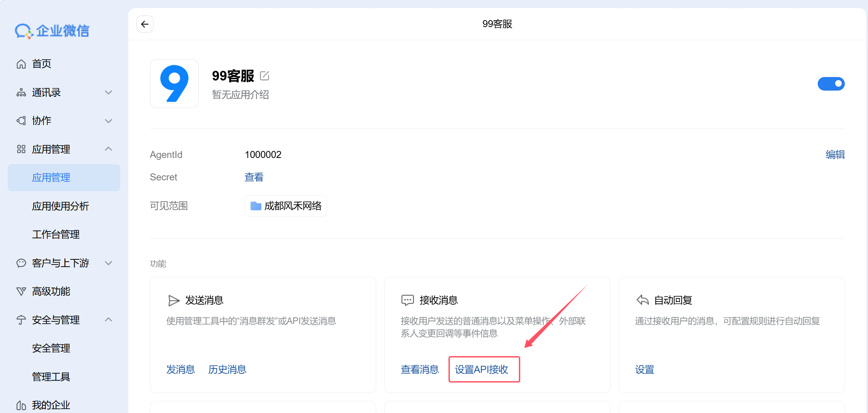This screenshot has width=868, height=413.
Task: Click the folder icon in 成都风禾网络 tag
Action: click(256, 206)
